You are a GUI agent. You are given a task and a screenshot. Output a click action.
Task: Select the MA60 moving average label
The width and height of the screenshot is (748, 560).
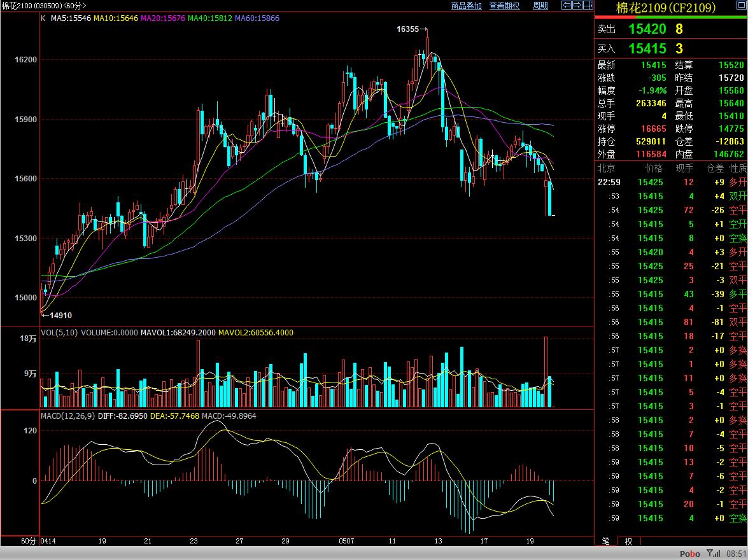257,18
